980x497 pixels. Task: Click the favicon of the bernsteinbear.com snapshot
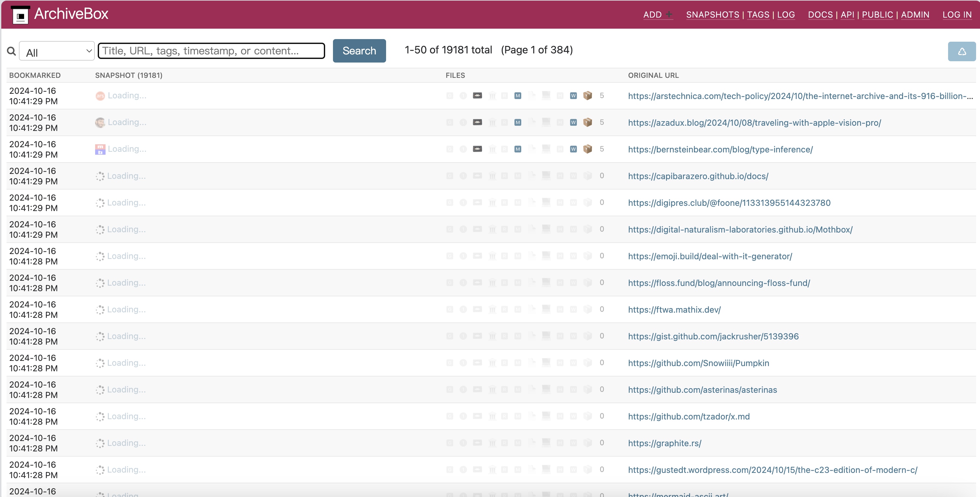100,149
